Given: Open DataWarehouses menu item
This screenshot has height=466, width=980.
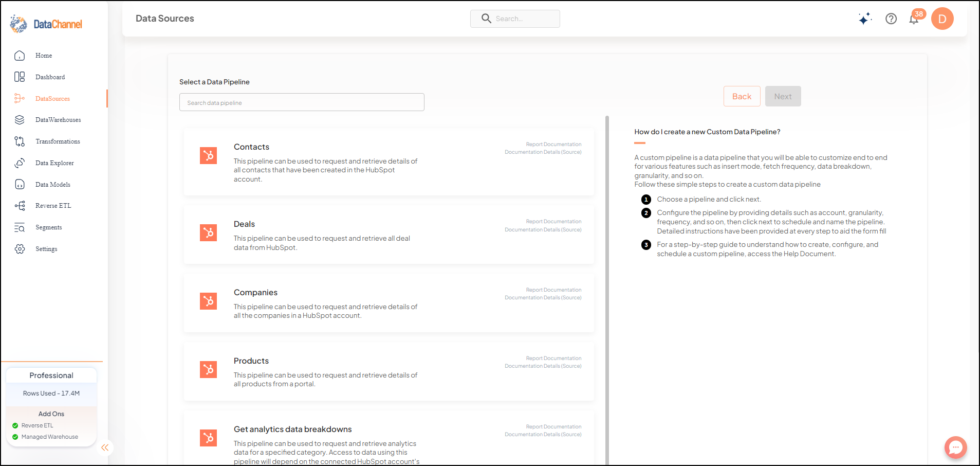Looking at the screenshot, I should (x=58, y=120).
